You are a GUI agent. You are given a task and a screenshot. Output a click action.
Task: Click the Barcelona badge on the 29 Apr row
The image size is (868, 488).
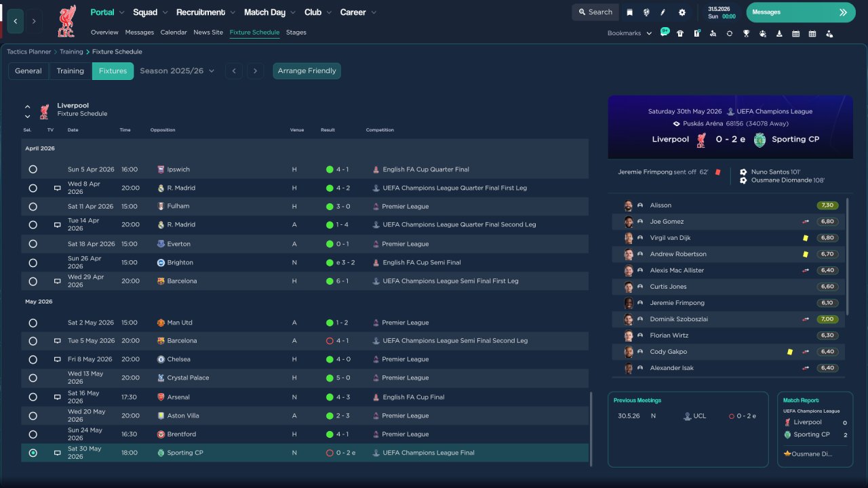[161, 281]
